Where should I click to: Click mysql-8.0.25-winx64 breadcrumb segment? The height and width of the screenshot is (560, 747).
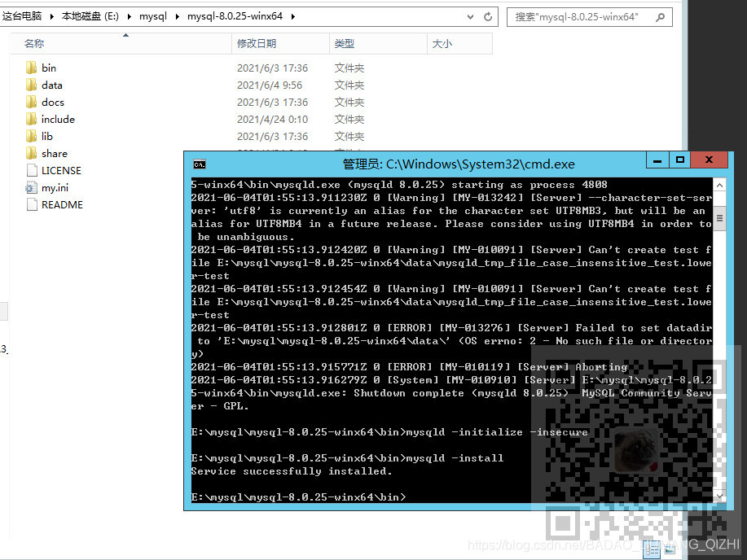point(235,16)
